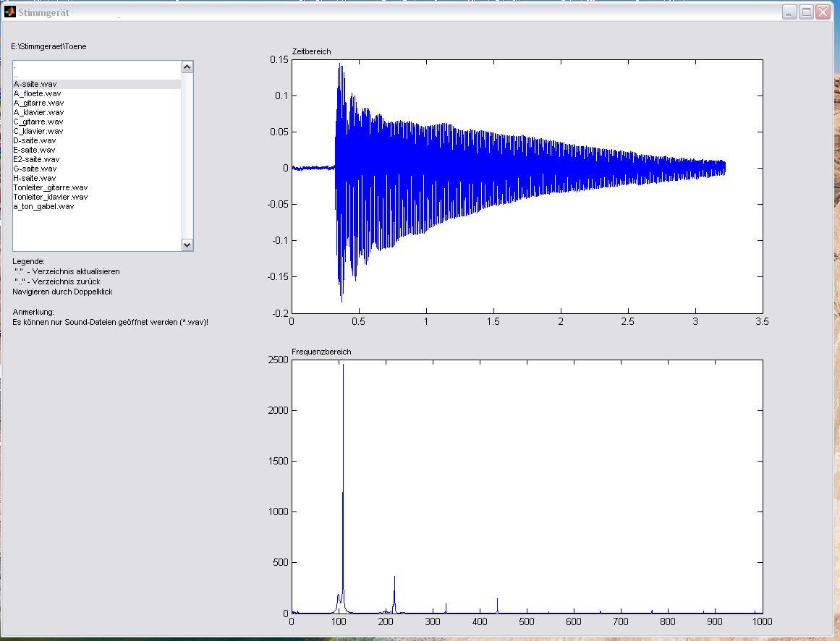Choose Tonleiter_gitarre.wav from the list
Viewport: 840px width, 641px height.
[x=50, y=187]
